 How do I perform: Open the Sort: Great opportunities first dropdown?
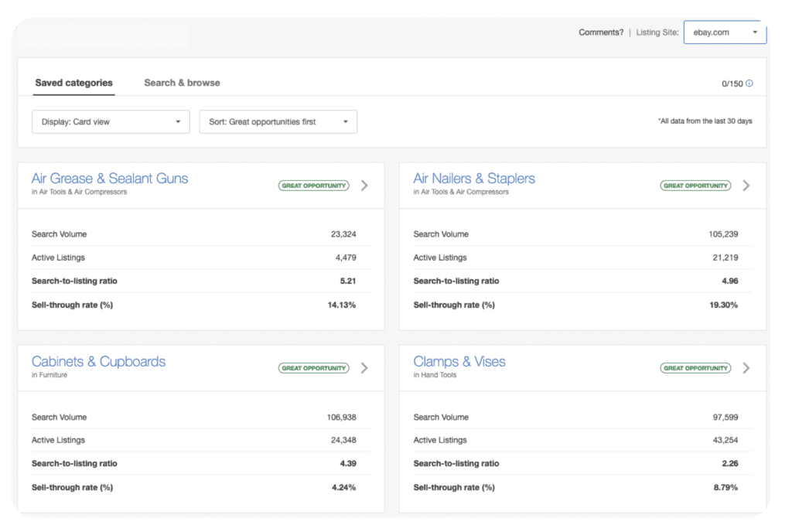point(278,121)
